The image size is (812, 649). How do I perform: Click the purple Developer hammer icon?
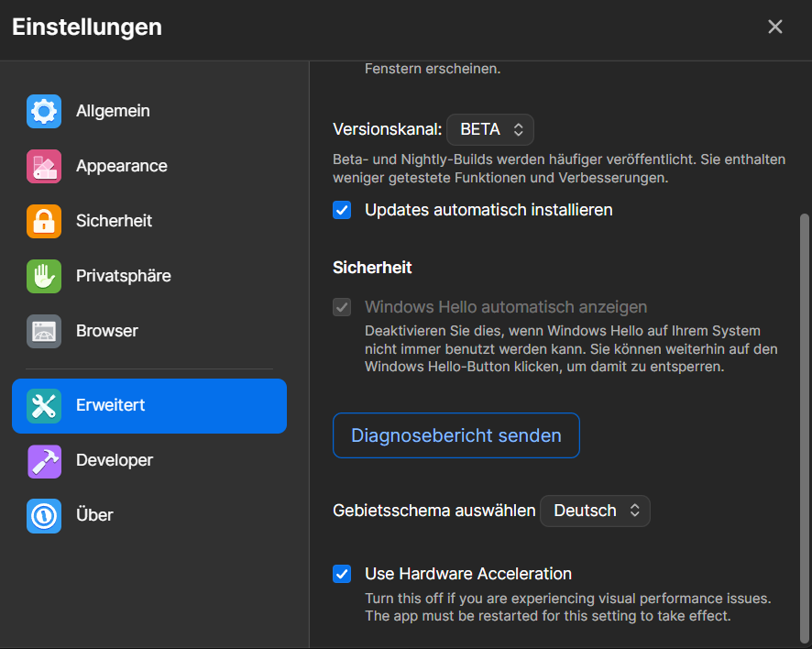pyautogui.click(x=44, y=460)
